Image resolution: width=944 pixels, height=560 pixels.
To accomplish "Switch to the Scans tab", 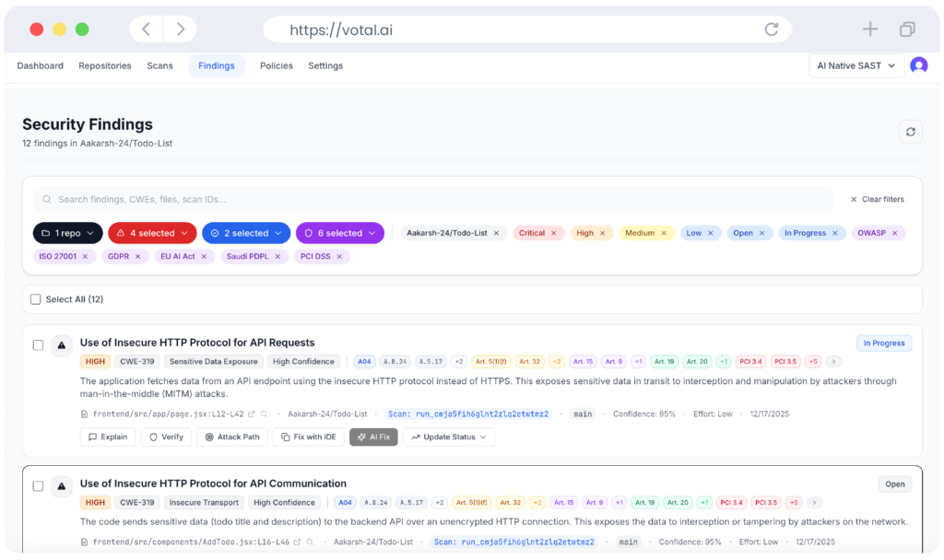I will (159, 65).
